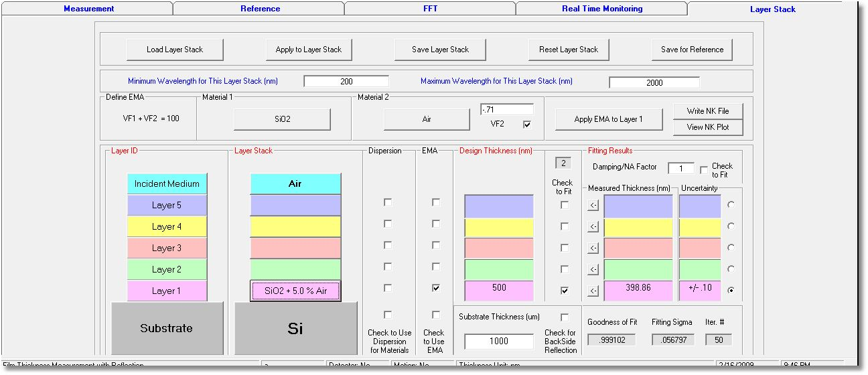This screenshot has width=868, height=375.
Task: Click Layer 1 design thickness field 500
Action: click(x=499, y=291)
